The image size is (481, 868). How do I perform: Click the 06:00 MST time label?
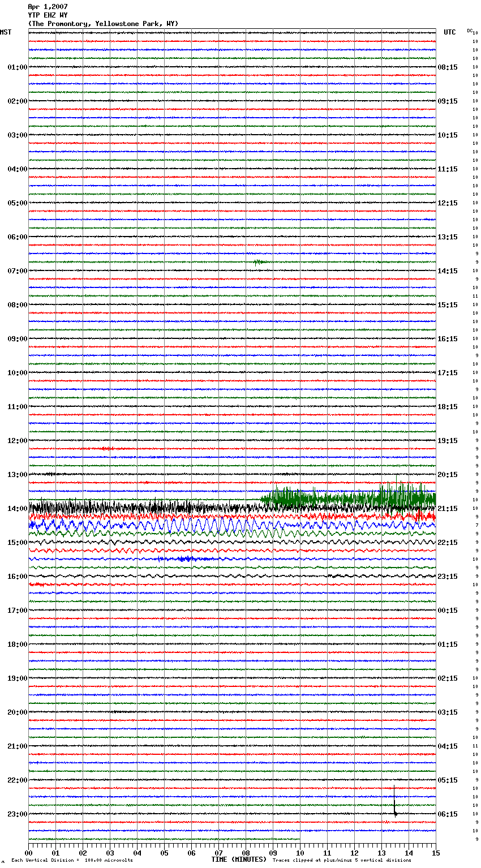point(18,237)
